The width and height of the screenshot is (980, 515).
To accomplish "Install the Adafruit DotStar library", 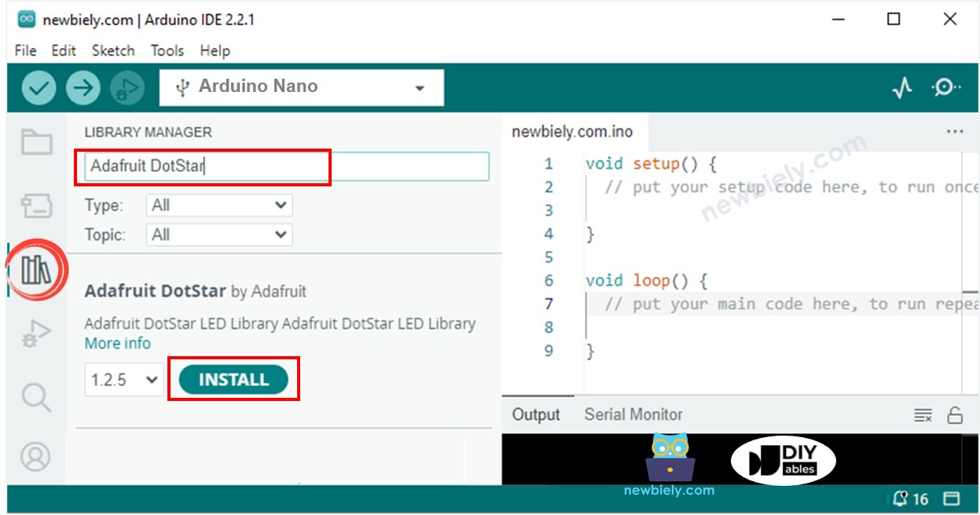I will click(x=233, y=379).
